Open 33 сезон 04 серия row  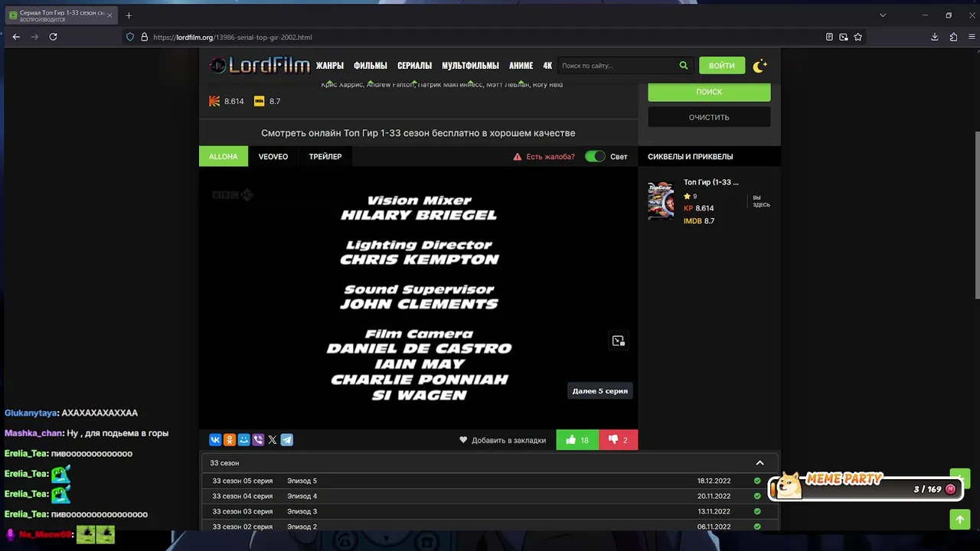coord(490,496)
